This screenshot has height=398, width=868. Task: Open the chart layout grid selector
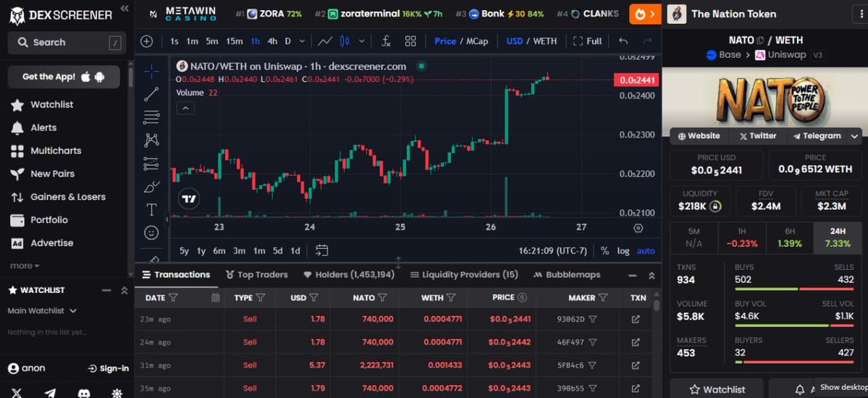click(410, 41)
